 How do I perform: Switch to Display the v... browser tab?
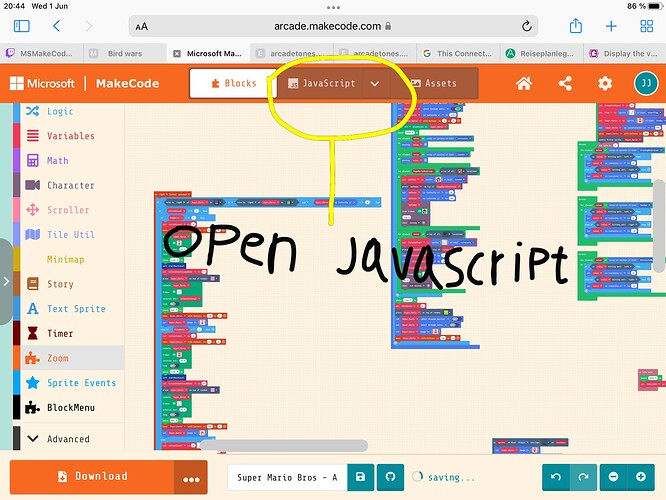625,54
